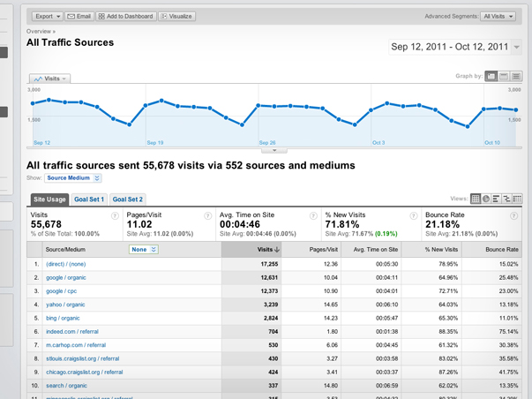
Task: Open the google / organic source link
Action: (x=66, y=277)
